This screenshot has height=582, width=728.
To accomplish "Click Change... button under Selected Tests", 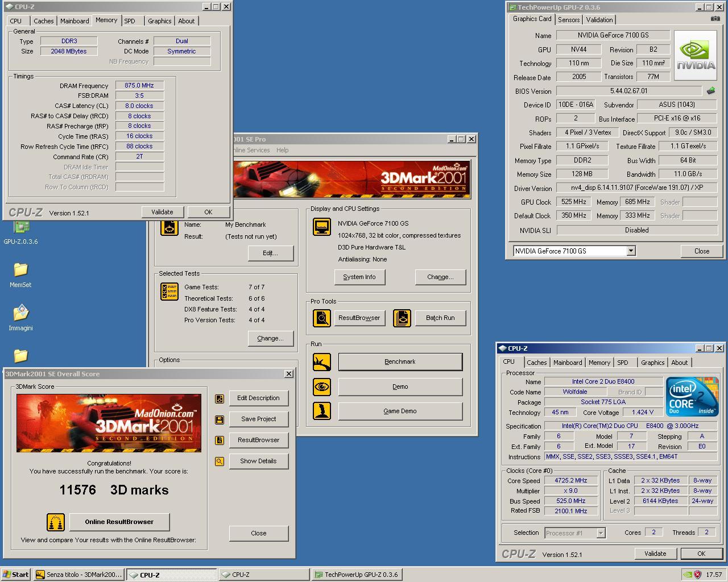I will click(x=271, y=339).
